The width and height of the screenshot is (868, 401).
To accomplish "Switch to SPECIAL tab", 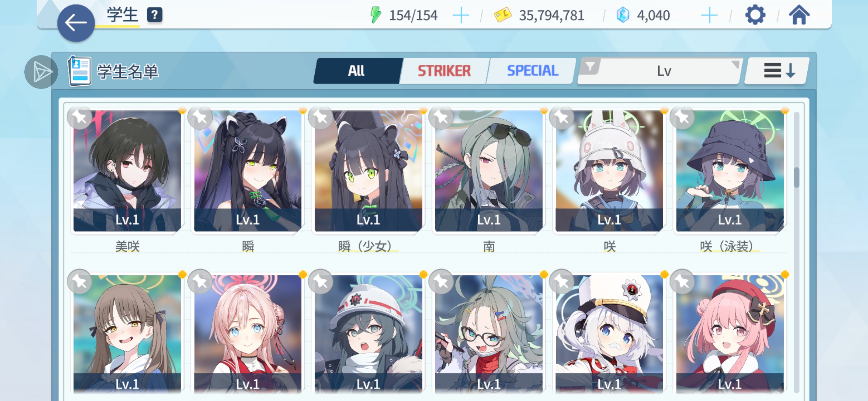I will (532, 71).
